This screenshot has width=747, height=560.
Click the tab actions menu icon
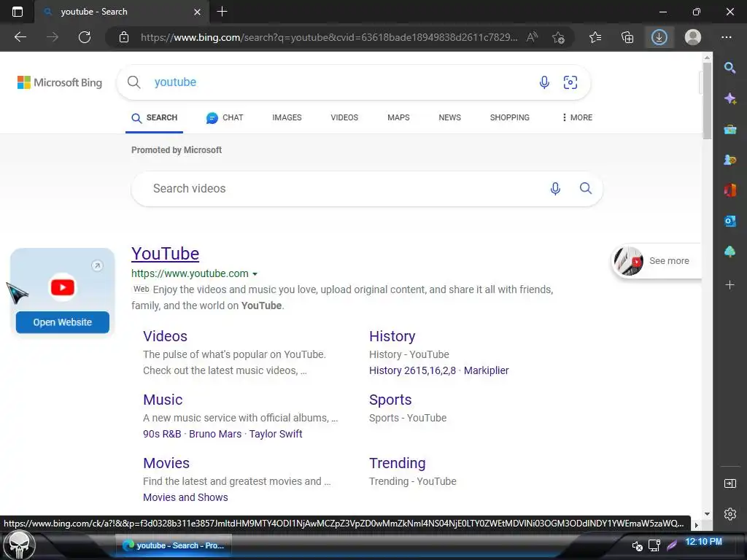18,12
